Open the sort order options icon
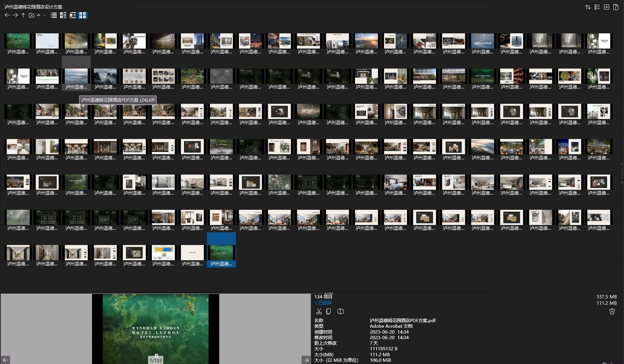 588,7
